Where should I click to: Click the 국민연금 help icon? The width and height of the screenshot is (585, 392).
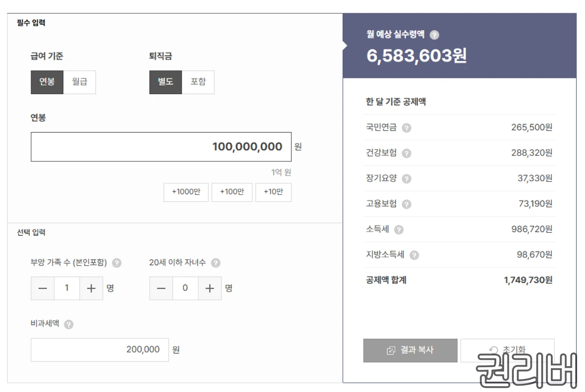tap(407, 128)
